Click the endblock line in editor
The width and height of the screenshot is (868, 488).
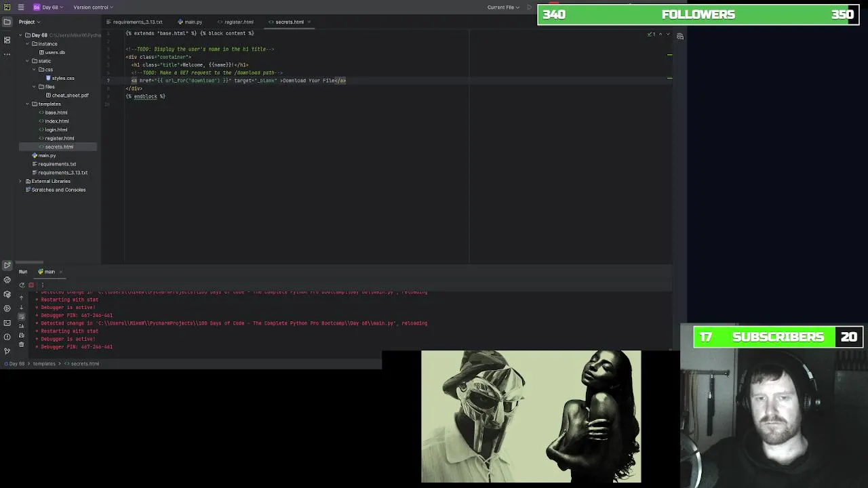(146, 96)
